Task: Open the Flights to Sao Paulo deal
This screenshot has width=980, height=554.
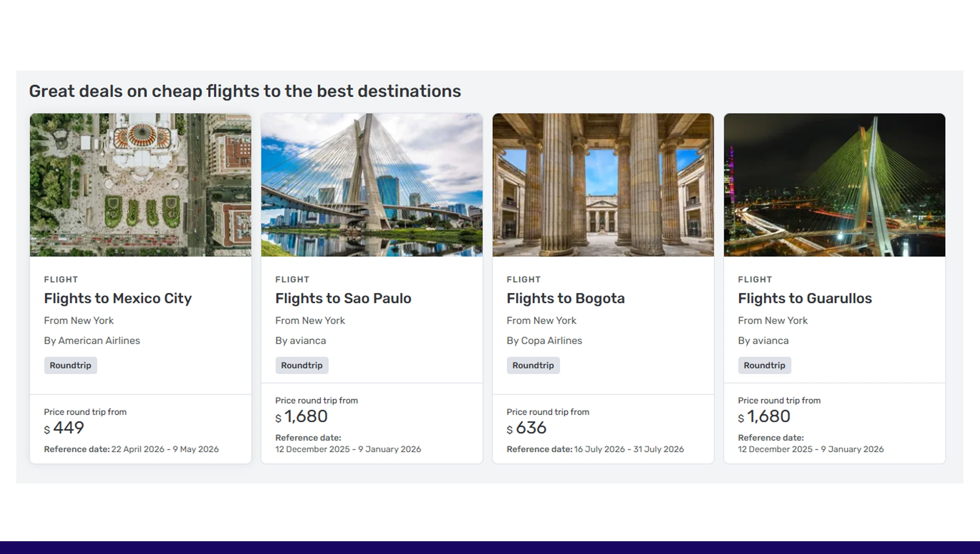Action: (343, 298)
